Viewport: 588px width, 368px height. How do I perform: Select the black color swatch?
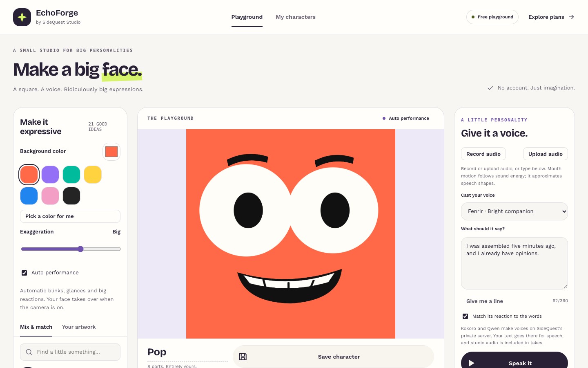point(71,196)
